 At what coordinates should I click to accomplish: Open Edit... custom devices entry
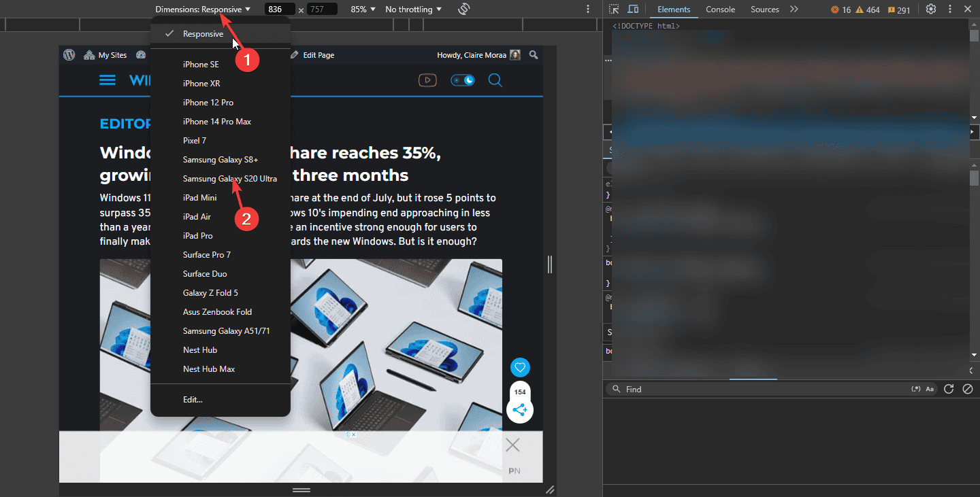[220, 400]
